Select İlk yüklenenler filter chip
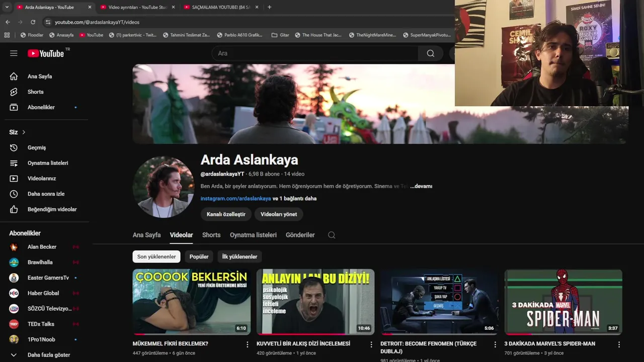 click(239, 256)
